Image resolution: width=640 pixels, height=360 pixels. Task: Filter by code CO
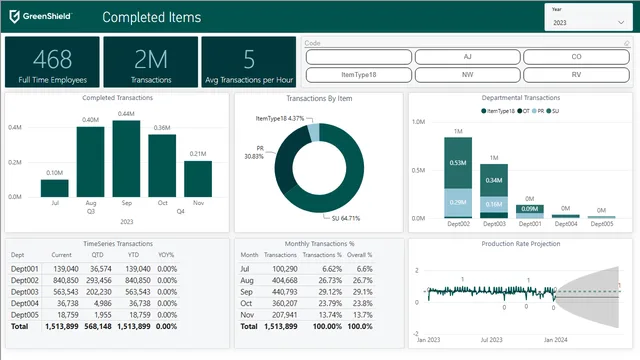point(576,57)
